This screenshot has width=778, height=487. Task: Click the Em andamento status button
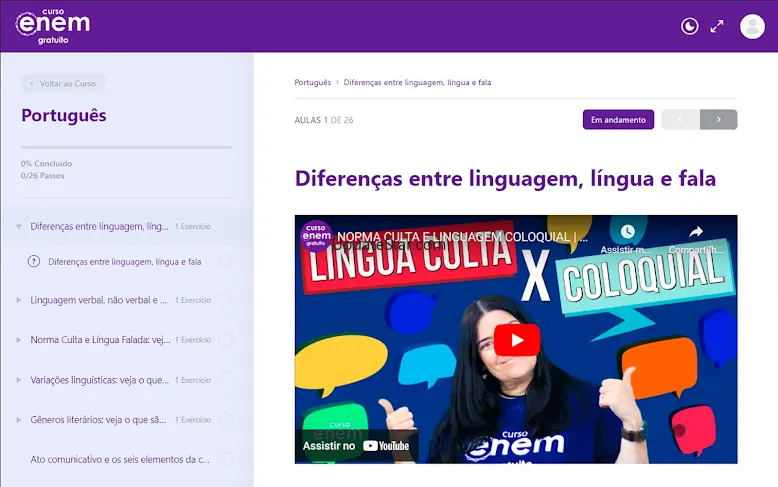tap(618, 120)
